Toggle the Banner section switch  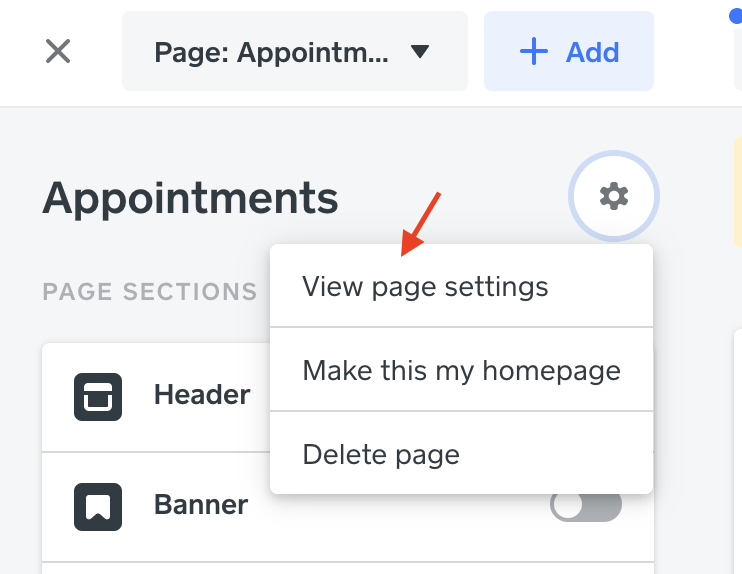coord(586,507)
